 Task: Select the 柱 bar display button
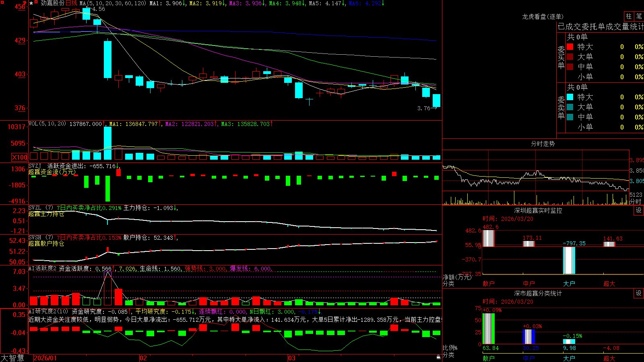tap(629, 16)
